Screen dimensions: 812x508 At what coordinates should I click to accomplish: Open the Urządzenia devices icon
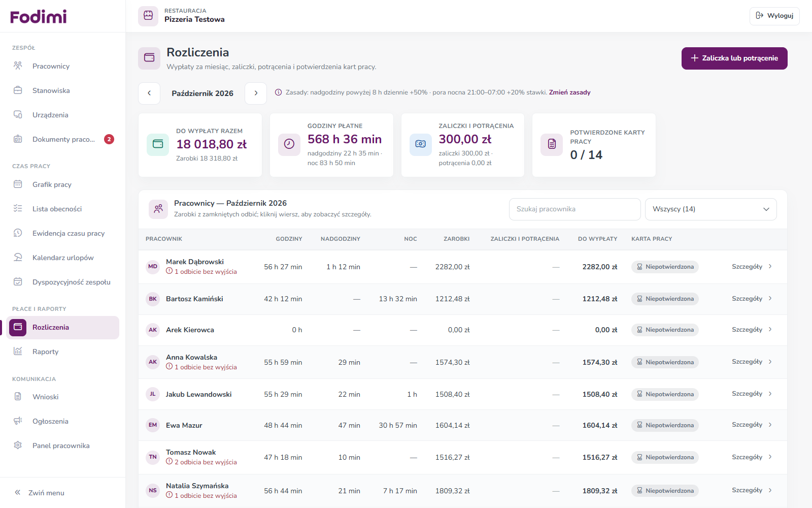(18, 115)
